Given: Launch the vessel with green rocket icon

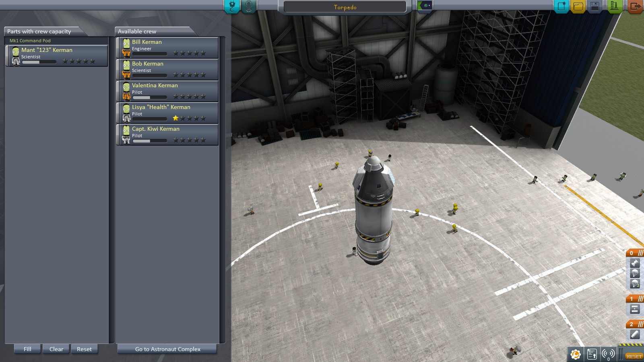Looking at the screenshot, I should click(x=615, y=6).
